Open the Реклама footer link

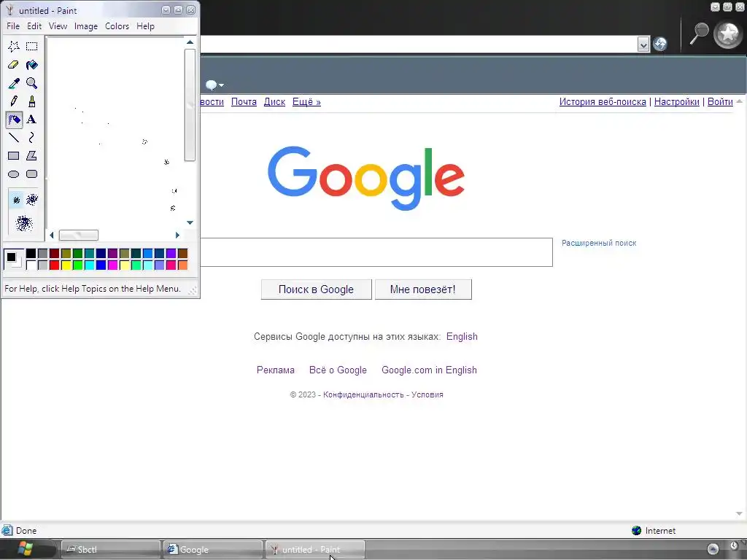point(275,370)
